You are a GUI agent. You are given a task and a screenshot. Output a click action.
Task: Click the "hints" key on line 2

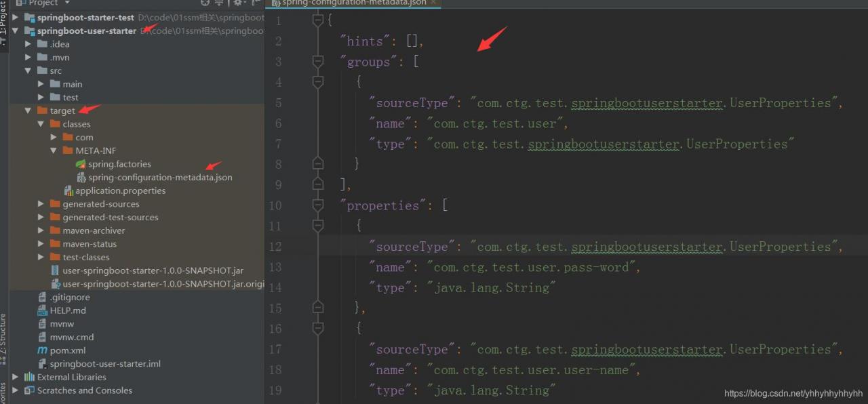[x=365, y=41]
